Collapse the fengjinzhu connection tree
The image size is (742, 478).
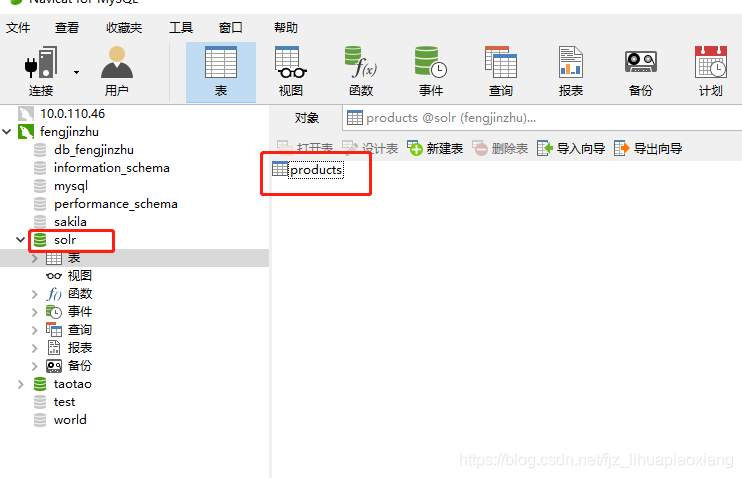tap(7, 132)
